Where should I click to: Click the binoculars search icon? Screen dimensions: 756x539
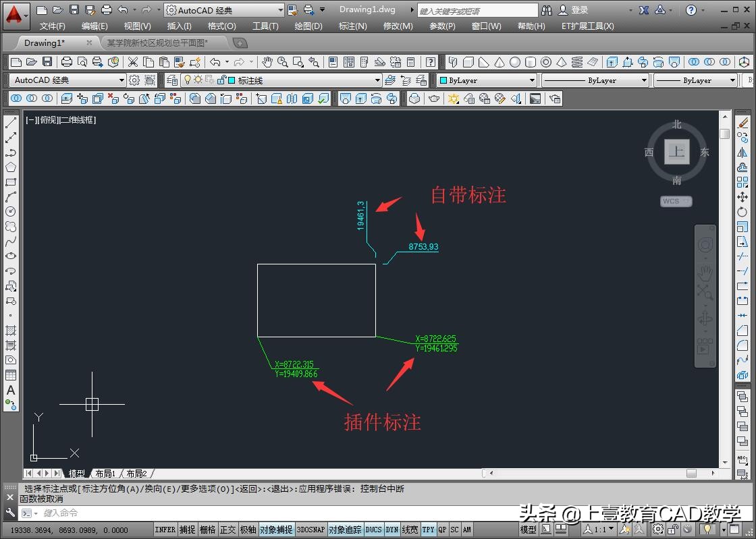pyautogui.click(x=546, y=10)
